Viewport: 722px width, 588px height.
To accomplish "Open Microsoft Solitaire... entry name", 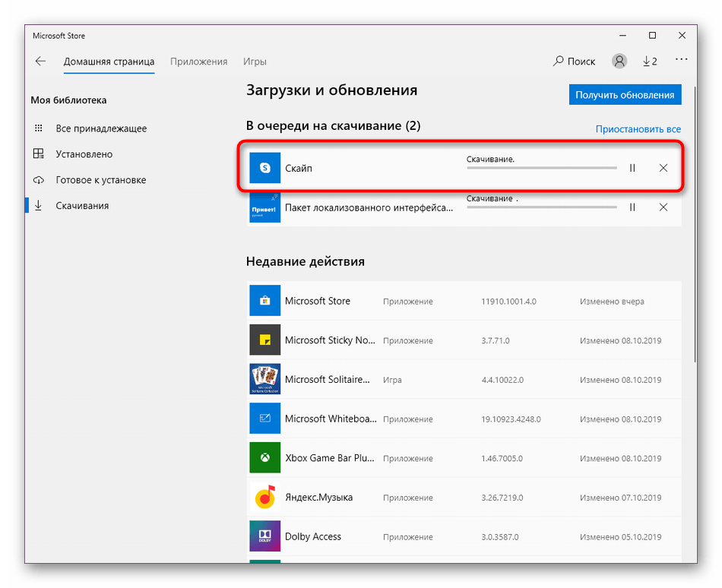I will pyautogui.click(x=328, y=380).
